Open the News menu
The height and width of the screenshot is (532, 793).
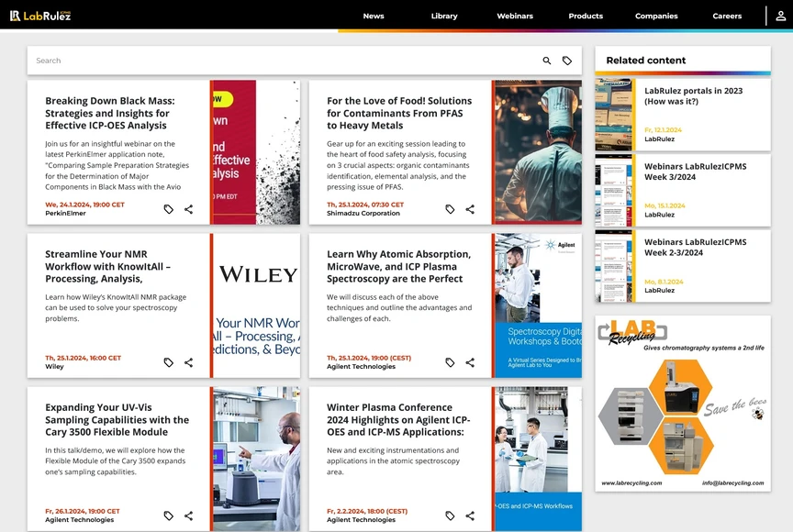point(374,16)
